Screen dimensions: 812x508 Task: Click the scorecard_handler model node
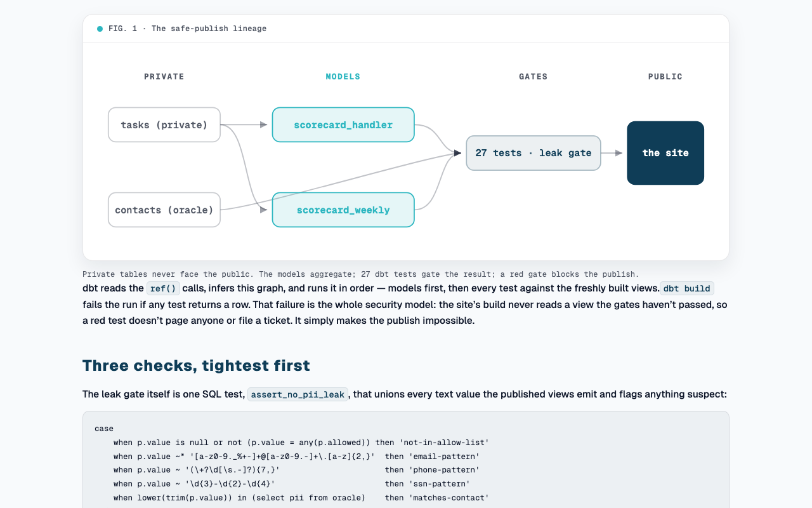(x=343, y=124)
